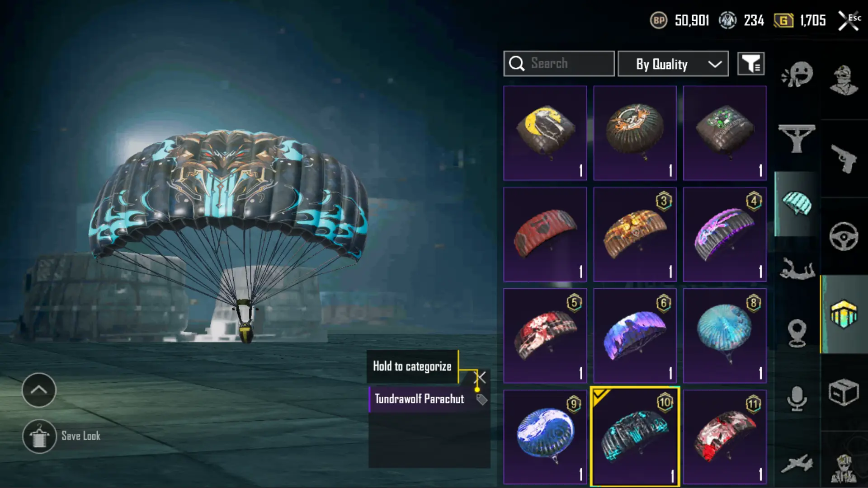Open the microphone voice pack category

[797, 399]
